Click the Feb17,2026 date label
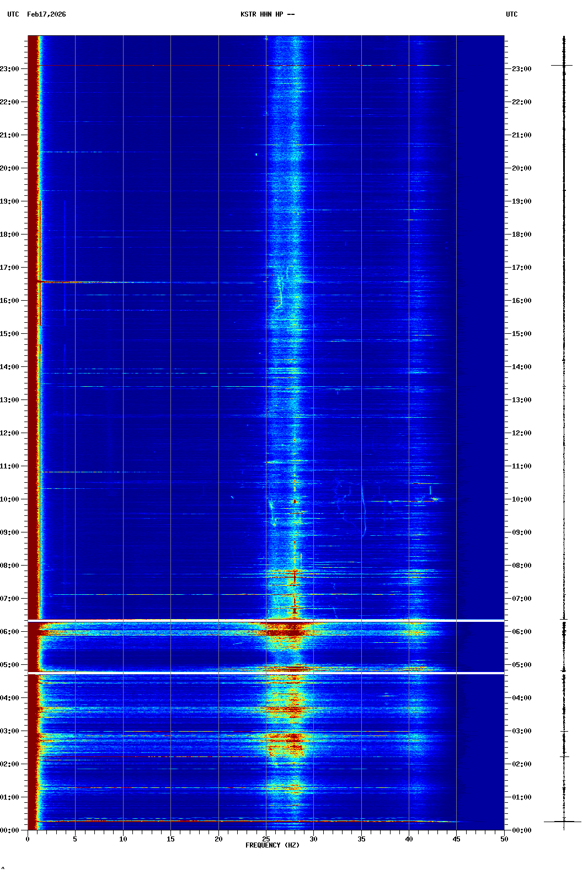 pyautogui.click(x=46, y=14)
